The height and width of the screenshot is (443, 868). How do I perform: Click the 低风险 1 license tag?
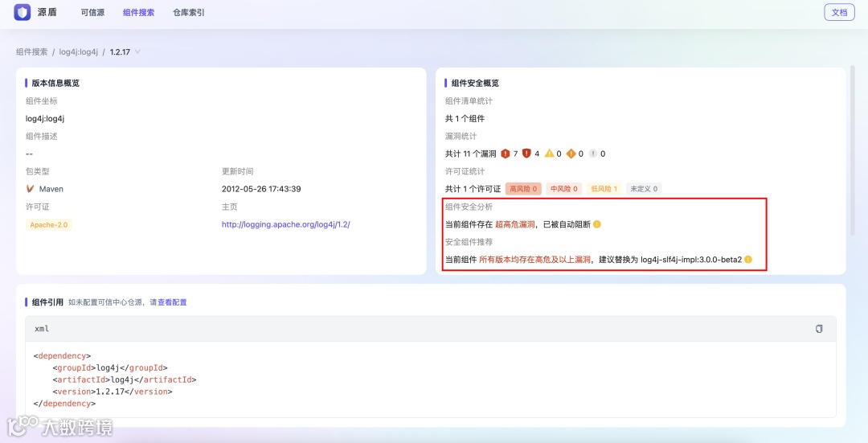[604, 189]
